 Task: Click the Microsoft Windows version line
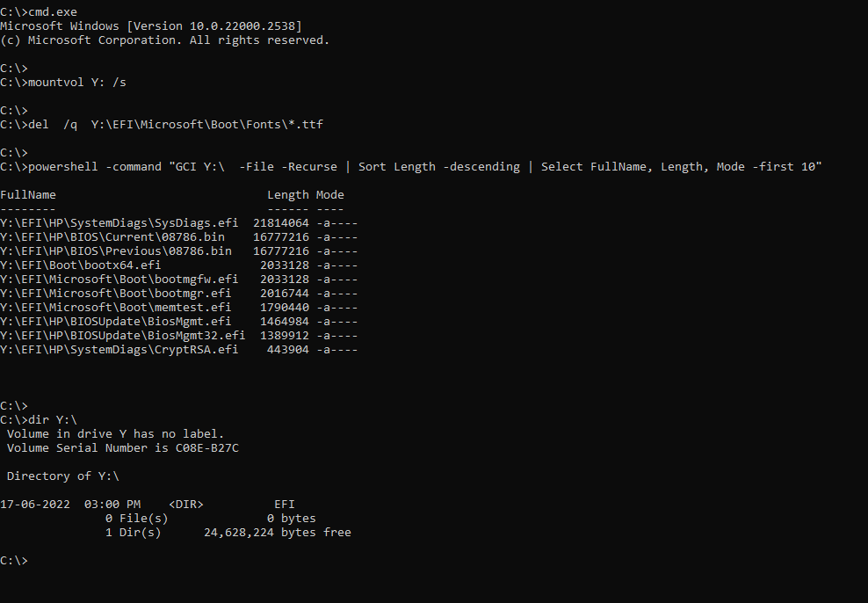tap(151, 26)
